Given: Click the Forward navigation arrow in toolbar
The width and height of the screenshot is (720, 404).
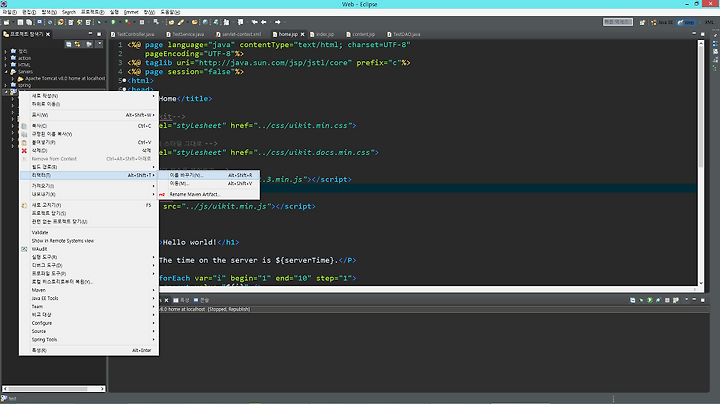Looking at the screenshot, I should (278, 22).
